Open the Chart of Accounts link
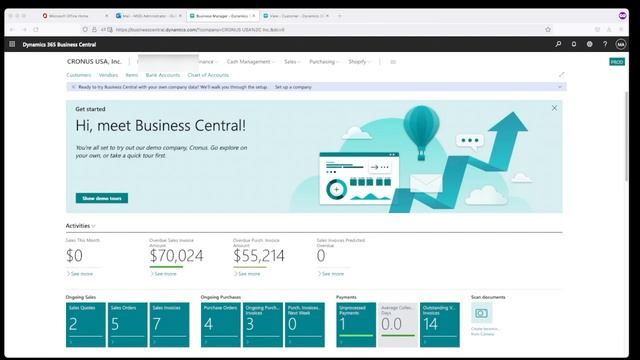 coord(208,75)
